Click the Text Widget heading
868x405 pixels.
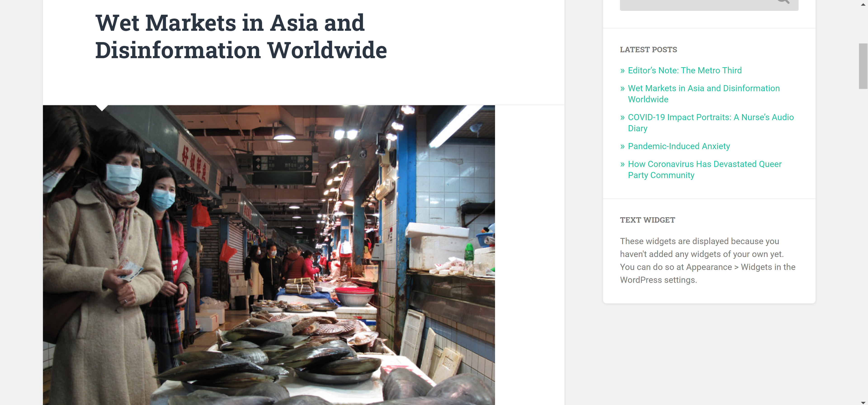(647, 220)
